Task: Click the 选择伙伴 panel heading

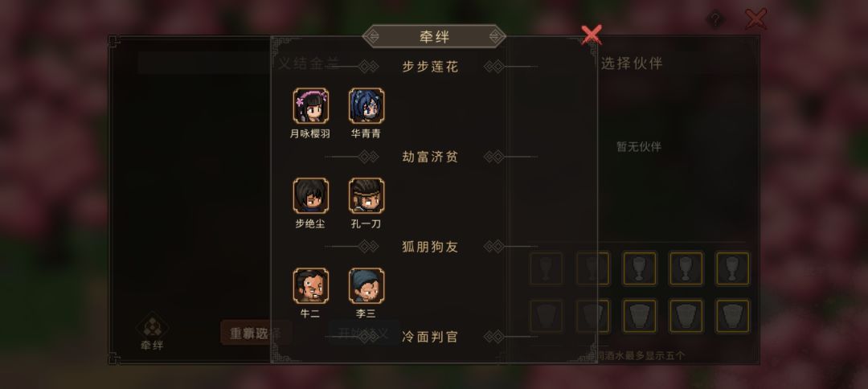Action: 632,63
